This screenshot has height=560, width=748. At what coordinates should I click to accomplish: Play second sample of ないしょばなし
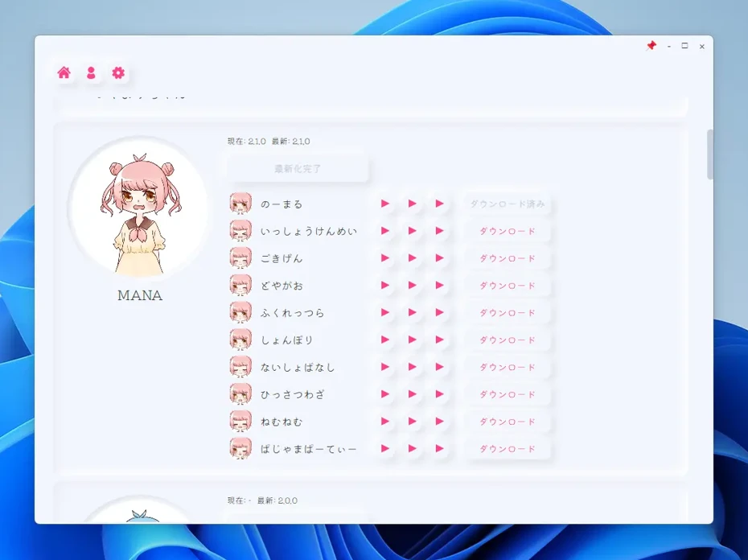point(412,367)
